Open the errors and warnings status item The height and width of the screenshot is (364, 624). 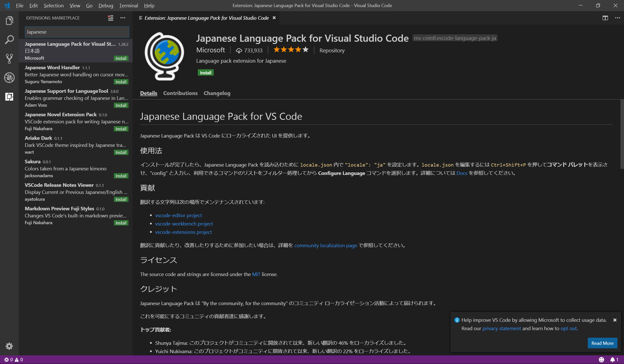[x=14, y=359]
